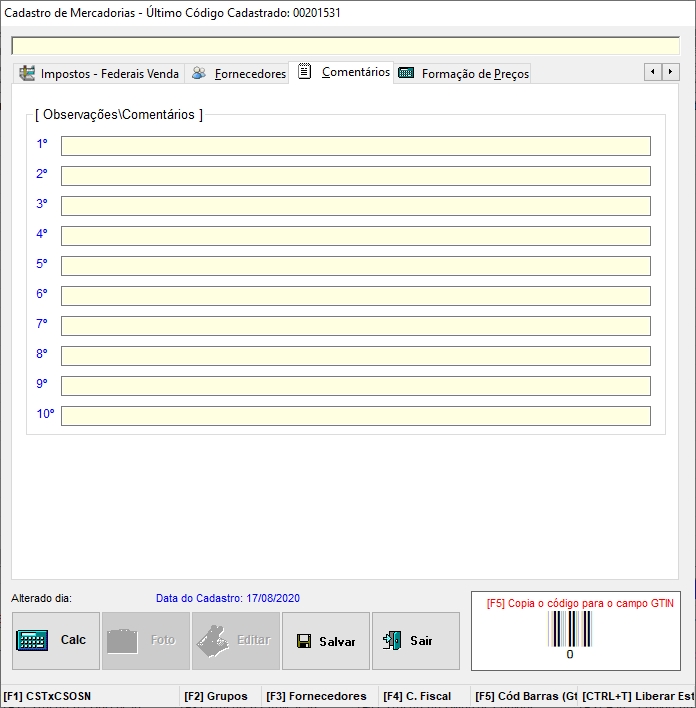Click the Fornecedores tab people icon

199,73
